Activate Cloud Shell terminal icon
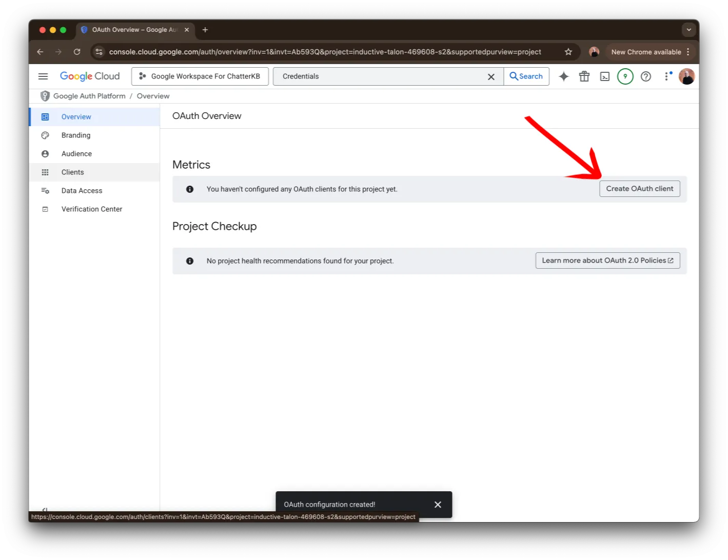Image resolution: width=728 pixels, height=560 pixels. pyautogui.click(x=605, y=76)
